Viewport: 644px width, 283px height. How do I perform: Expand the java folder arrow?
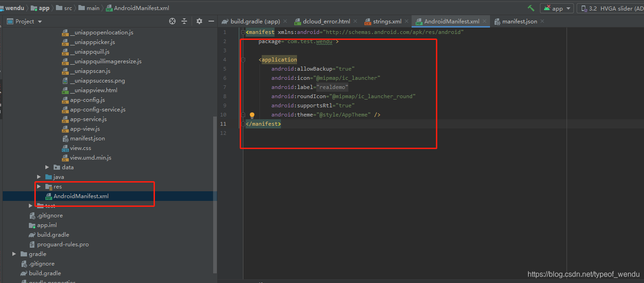click(39, 177)
